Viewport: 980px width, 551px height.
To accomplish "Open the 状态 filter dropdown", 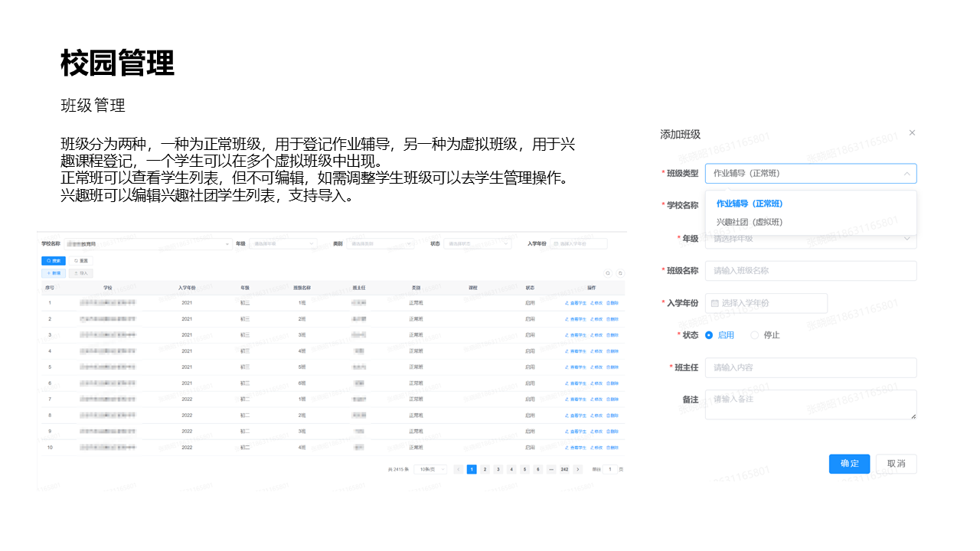I will (477, 243).
